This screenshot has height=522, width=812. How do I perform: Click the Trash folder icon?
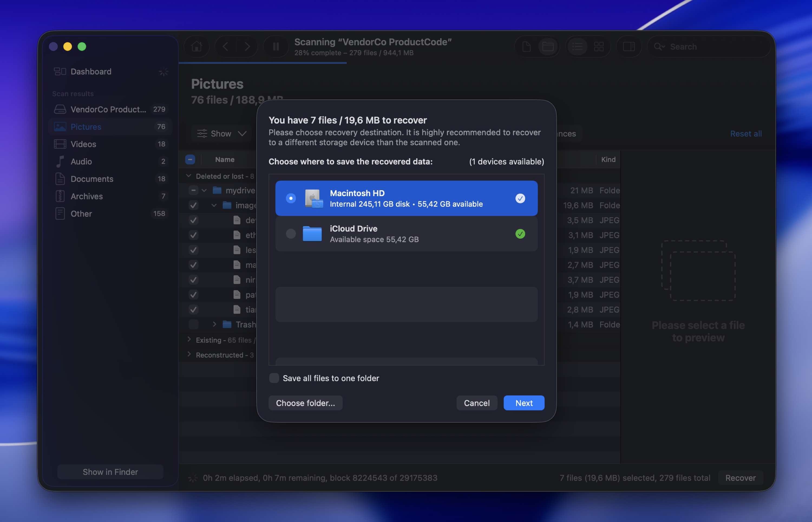[227, 324]
